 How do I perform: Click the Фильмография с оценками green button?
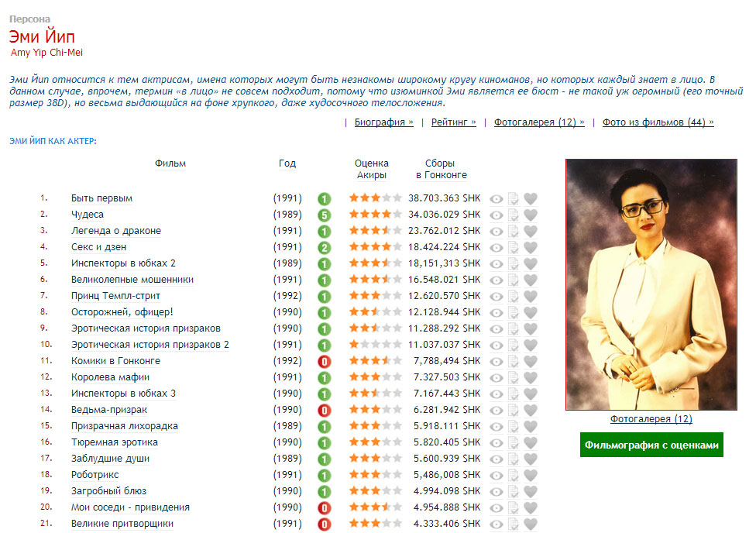point(651,445)
